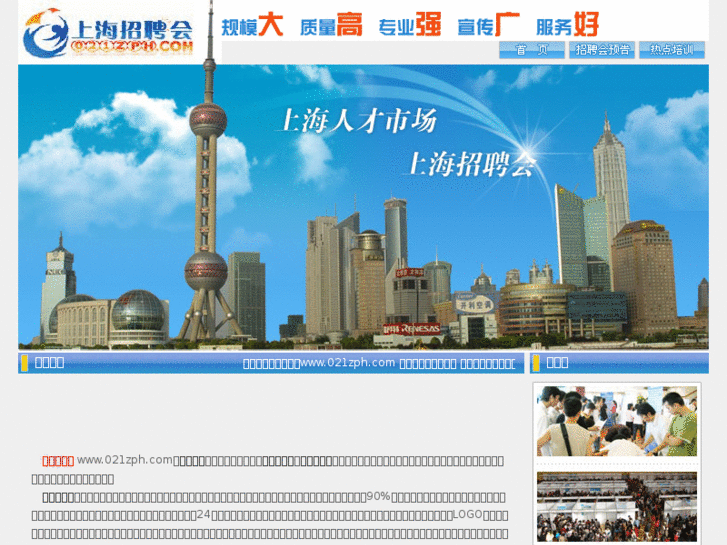
Task: Open the 招聘会预告 navigation tab
Action: point(602,50)
